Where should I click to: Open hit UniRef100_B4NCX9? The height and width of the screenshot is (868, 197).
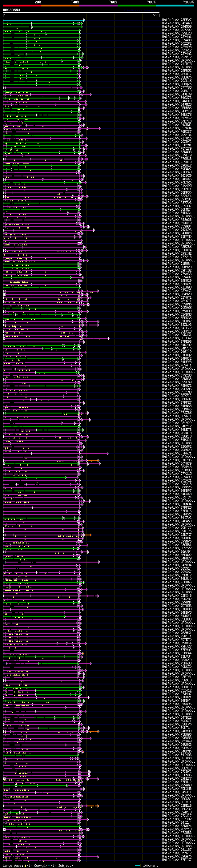click(x=176, y=101)
